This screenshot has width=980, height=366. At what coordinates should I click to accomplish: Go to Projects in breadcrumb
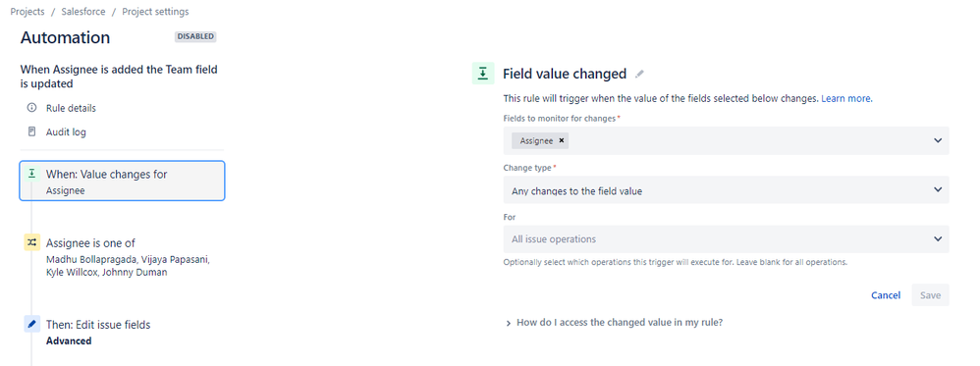(27, 11)
